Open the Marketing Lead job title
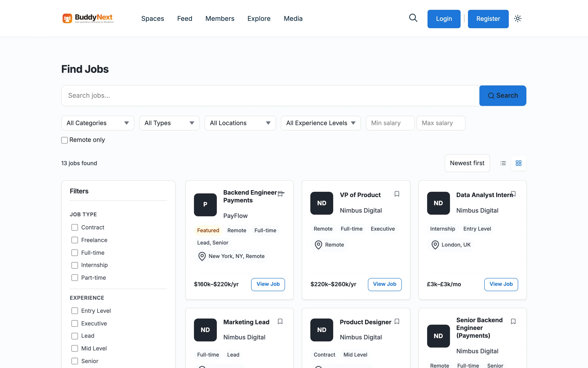Screen dimensions: 588x368 [x=246, y=322]
